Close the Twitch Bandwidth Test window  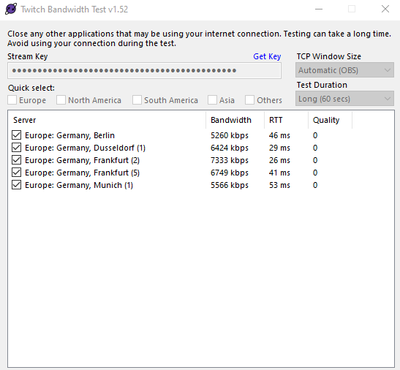(x=385, y=9)
